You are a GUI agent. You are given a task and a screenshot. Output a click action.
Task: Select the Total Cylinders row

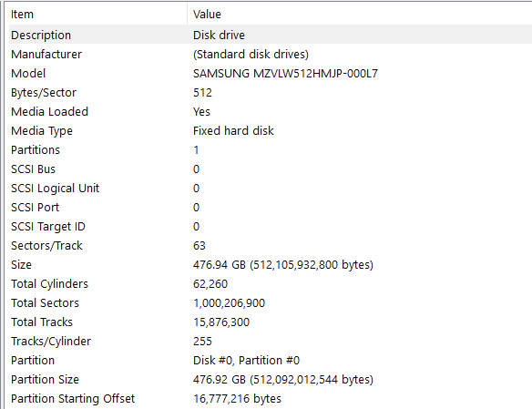271,284
